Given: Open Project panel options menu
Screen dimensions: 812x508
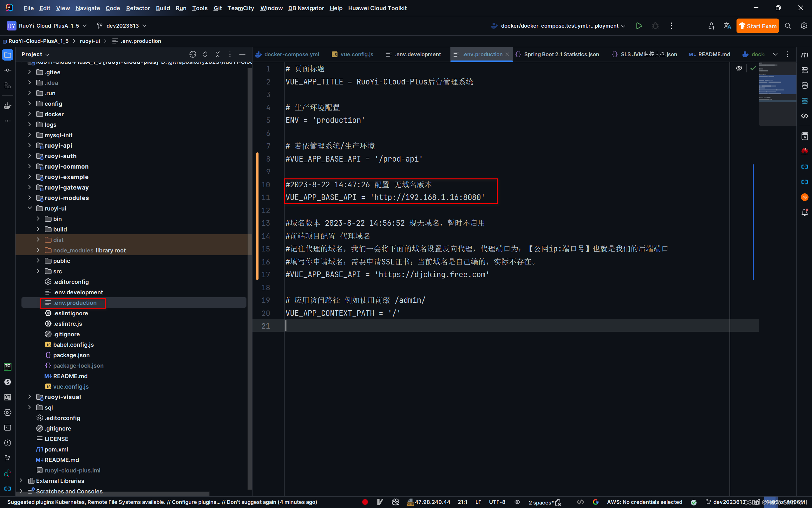Looking at the screenshot, I should click(x=230, y=54).
